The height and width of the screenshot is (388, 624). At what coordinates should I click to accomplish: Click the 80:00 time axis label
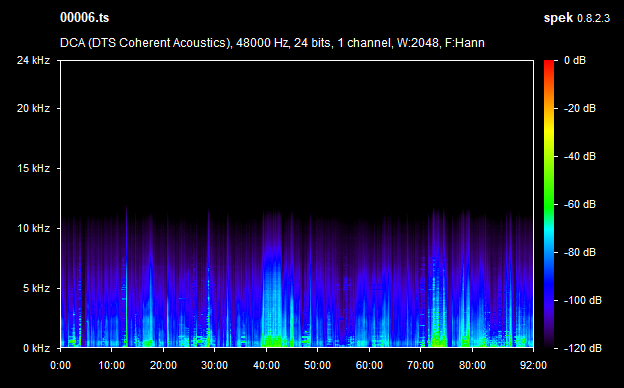pyautogui.click(x=472, y=365)
